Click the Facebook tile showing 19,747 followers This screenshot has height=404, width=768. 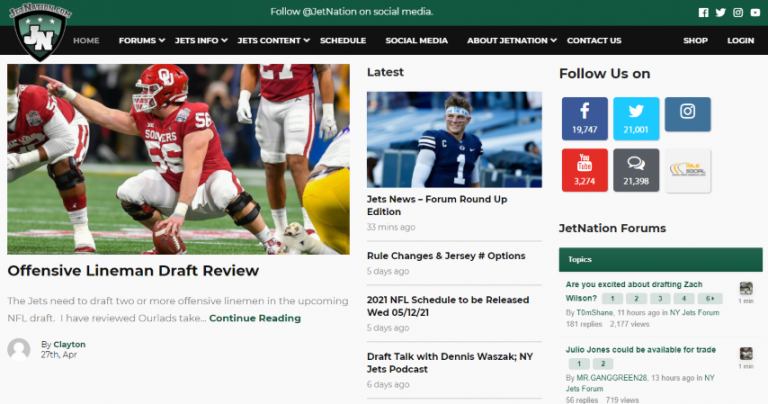tap(584, 118)
